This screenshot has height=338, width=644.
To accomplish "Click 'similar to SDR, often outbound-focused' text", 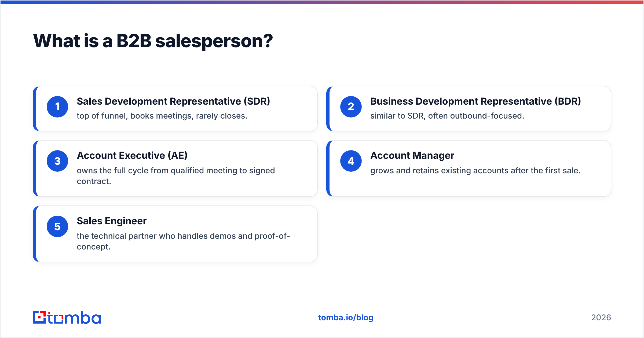I will click(x=447, y=116).
